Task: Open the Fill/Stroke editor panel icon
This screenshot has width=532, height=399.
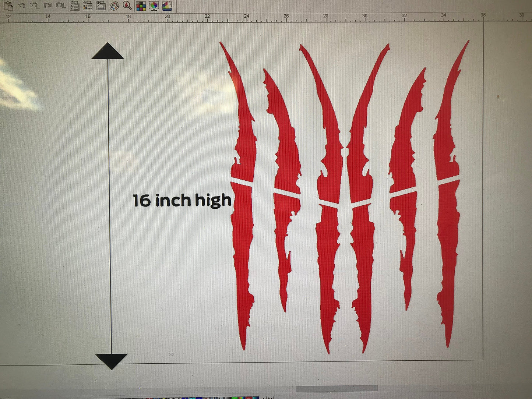Action: tap(88, 6)
